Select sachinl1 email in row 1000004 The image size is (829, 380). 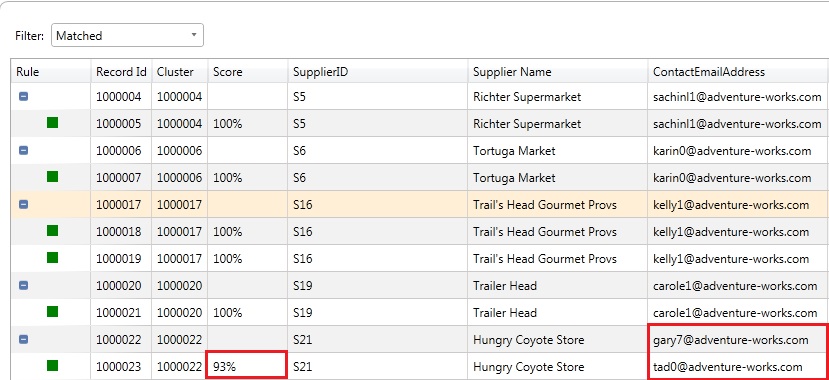(x=738, y=97)
